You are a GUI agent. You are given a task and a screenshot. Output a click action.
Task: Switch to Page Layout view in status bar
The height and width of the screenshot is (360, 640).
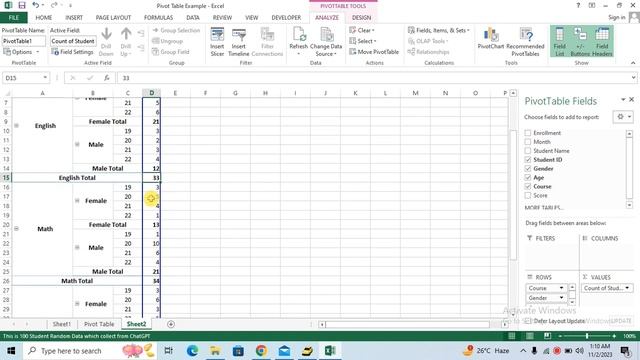529,336
